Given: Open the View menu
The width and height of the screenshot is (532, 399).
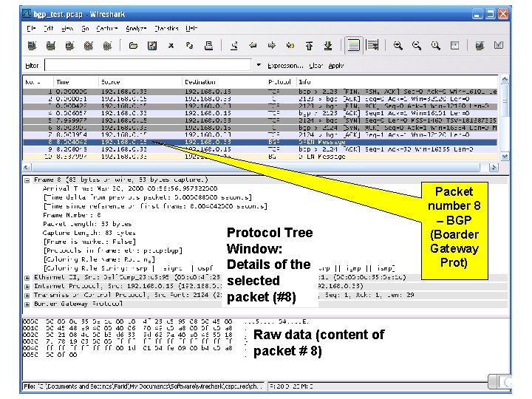Looking at the screenshot, I should click(67, 29).
